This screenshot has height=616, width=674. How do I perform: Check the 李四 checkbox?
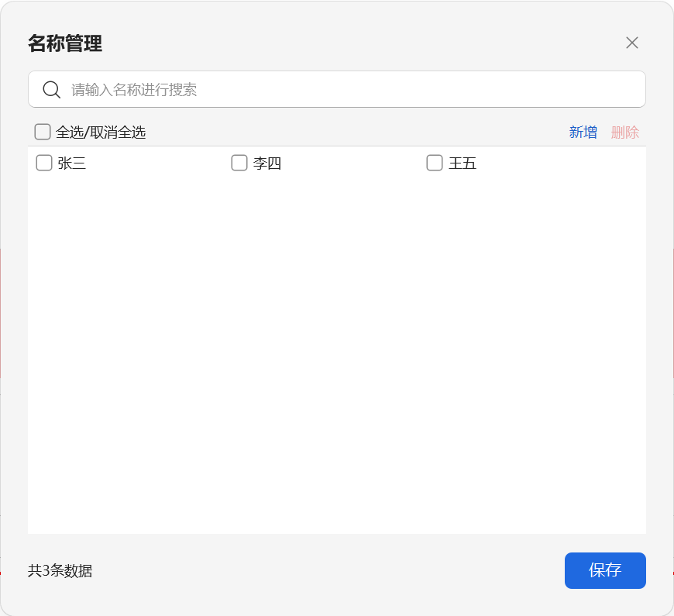pyautogui.click(x=239, y=163)
